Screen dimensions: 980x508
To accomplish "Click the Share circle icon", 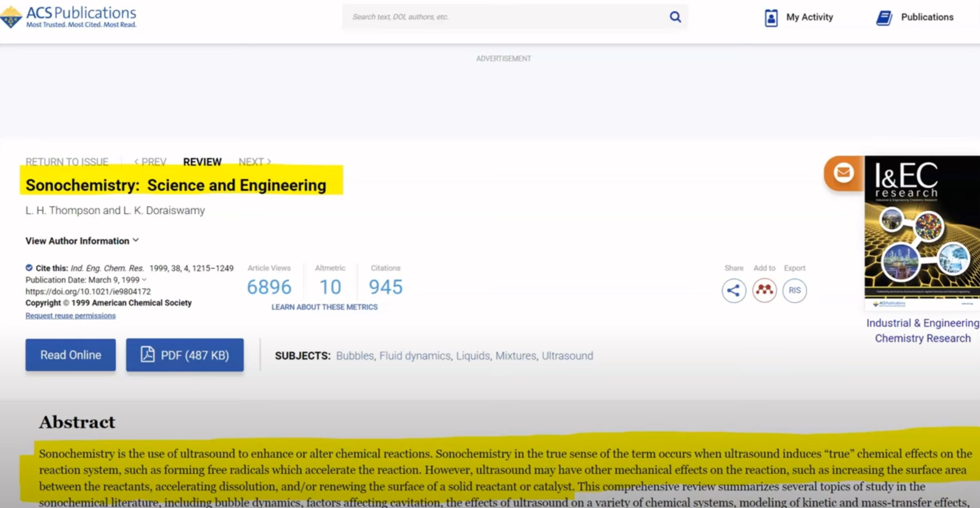I will (x=733, y=291).
